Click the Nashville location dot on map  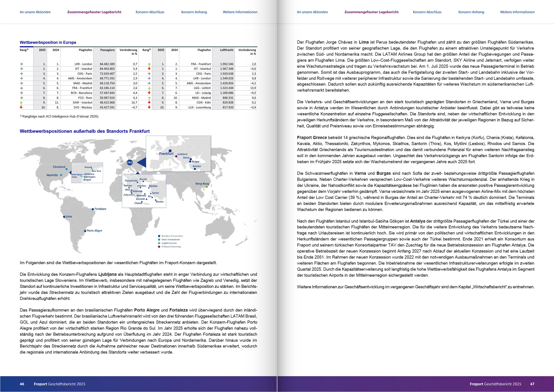[61, 175]
